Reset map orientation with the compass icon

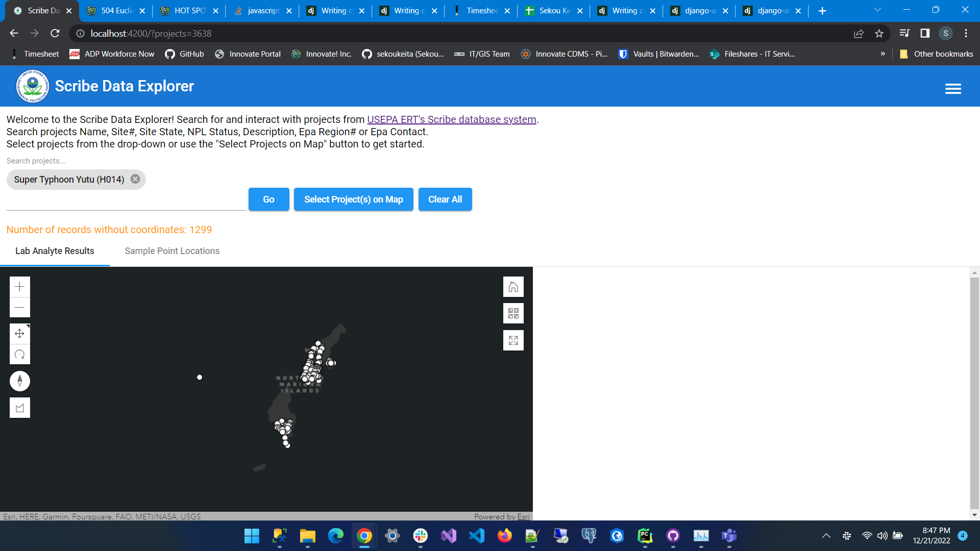click(x=19, y=381)
